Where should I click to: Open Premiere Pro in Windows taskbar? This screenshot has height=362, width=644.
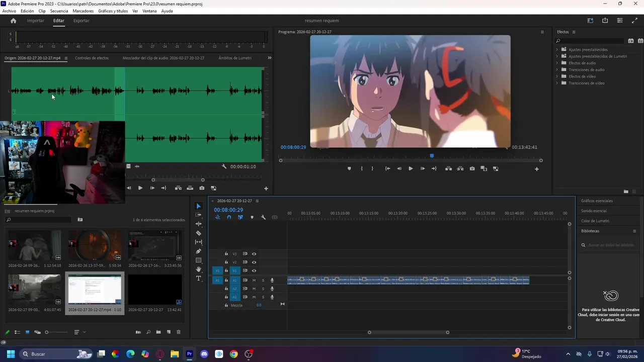189,354
